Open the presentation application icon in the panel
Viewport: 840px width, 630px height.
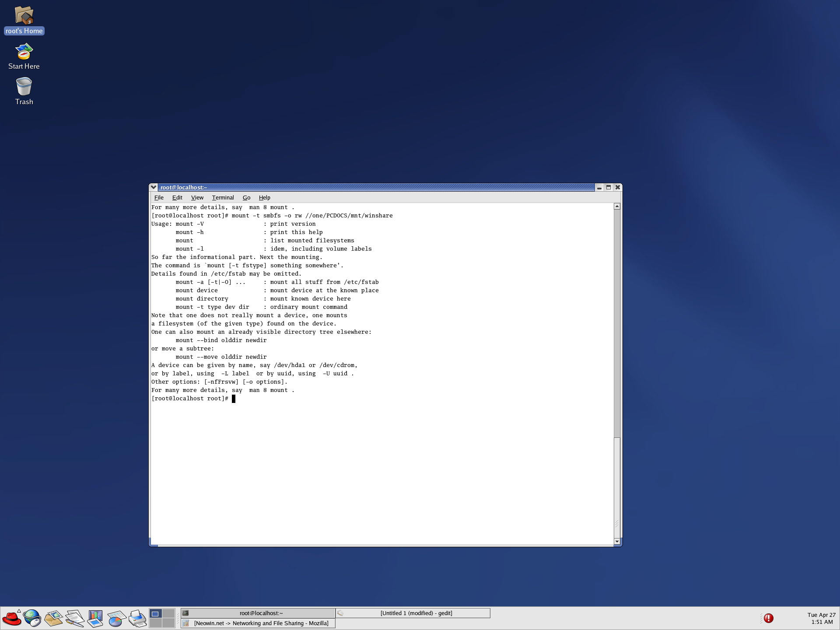95,618
